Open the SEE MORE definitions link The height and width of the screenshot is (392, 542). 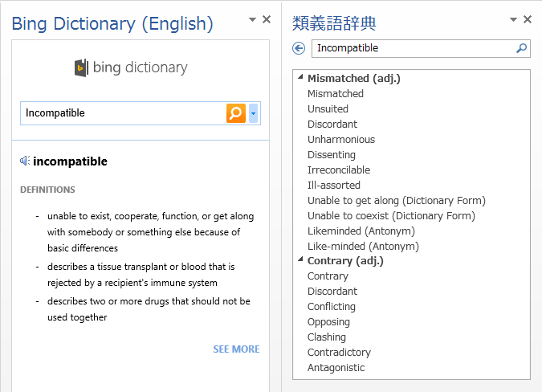point(236,349)
